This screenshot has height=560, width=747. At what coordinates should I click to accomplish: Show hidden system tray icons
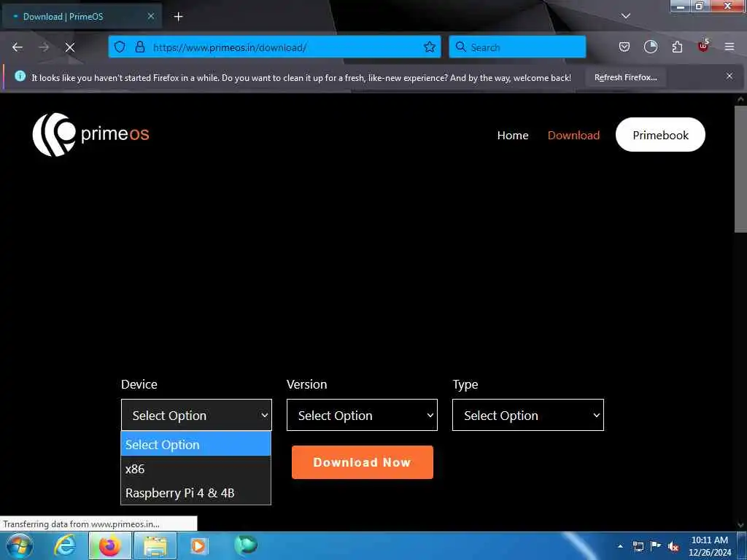[x=620, y=546]
